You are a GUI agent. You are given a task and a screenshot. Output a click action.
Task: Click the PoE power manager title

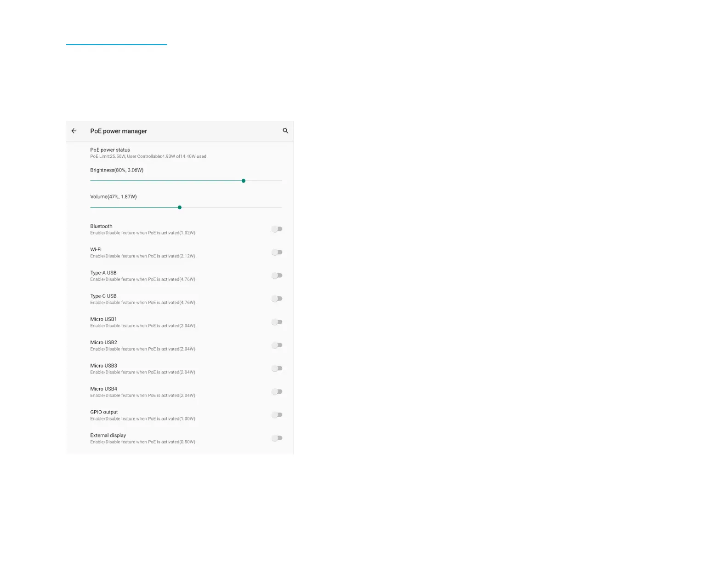(119, 131)
